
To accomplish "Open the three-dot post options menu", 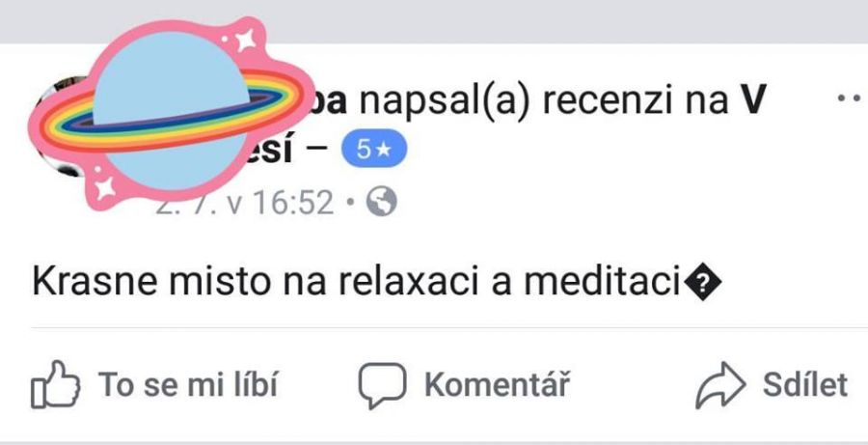I will coord(852,98).
